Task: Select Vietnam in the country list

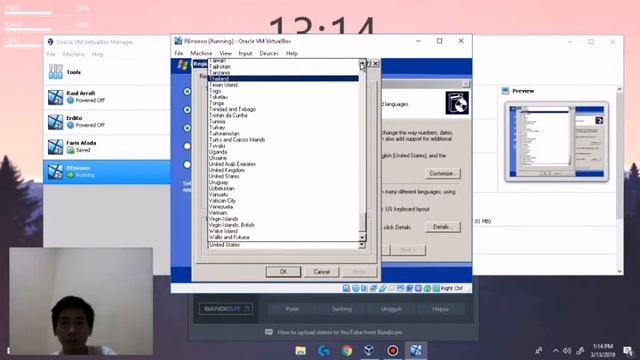Action: point(283,213)
